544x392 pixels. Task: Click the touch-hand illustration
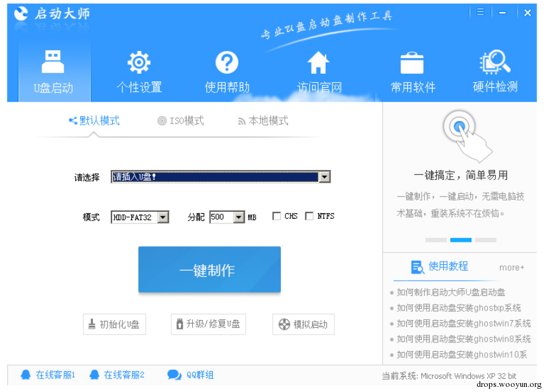(x=468, y=136)
